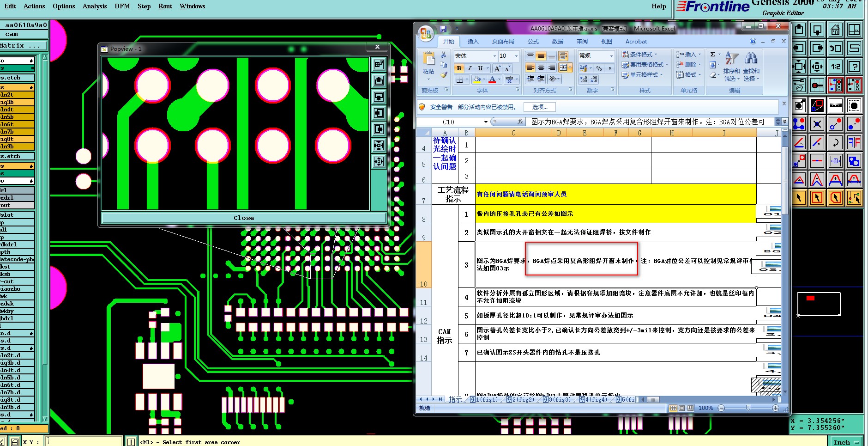Select the net selection arrow tool
This screenshot has width=868, height=446.
pyautogui.click(x=854, y=198)
